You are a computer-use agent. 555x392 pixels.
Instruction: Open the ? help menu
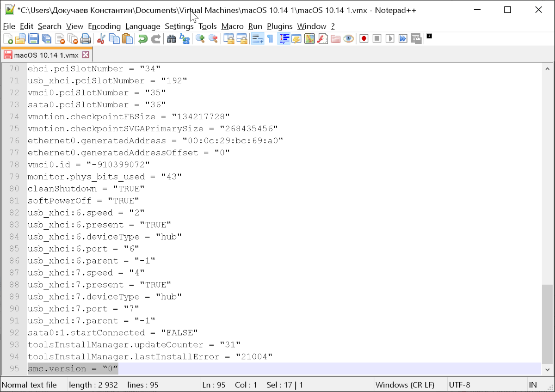tap(333, 26)
